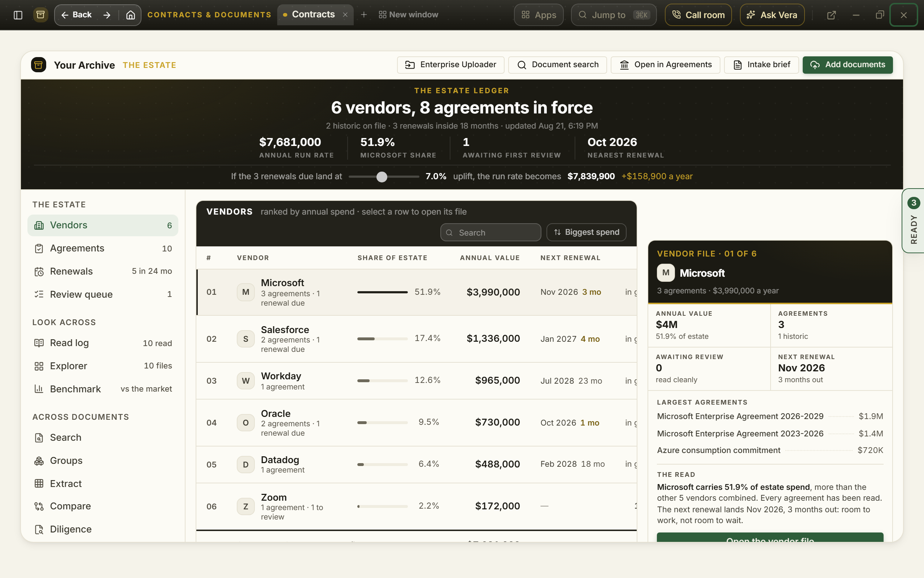Sort by Next Renewal header
This screenshot has height=578, width=924.
(x=570, y=258)
